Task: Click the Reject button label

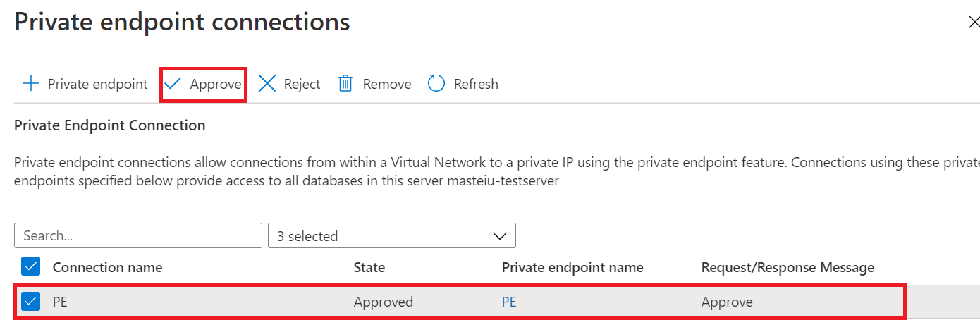Action: click(302, 84)
